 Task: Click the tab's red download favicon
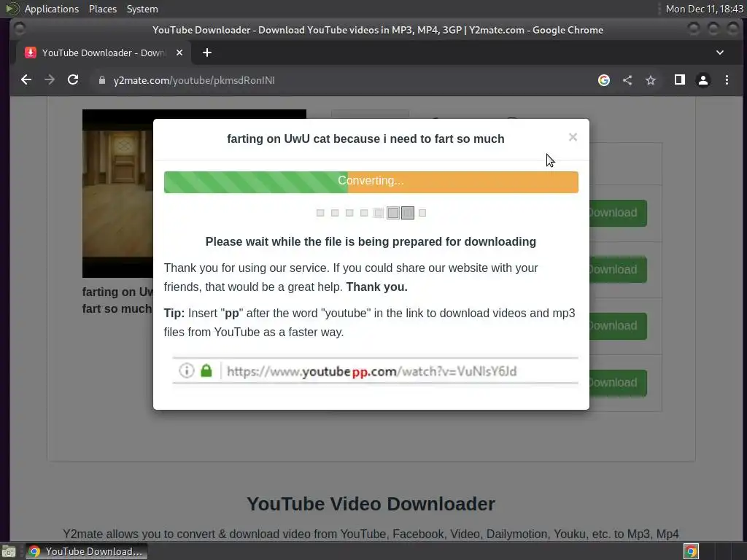coord(31,52)
